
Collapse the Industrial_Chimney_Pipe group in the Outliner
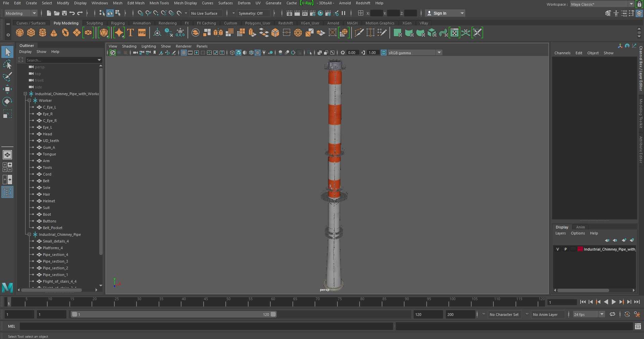click(29, 234)
